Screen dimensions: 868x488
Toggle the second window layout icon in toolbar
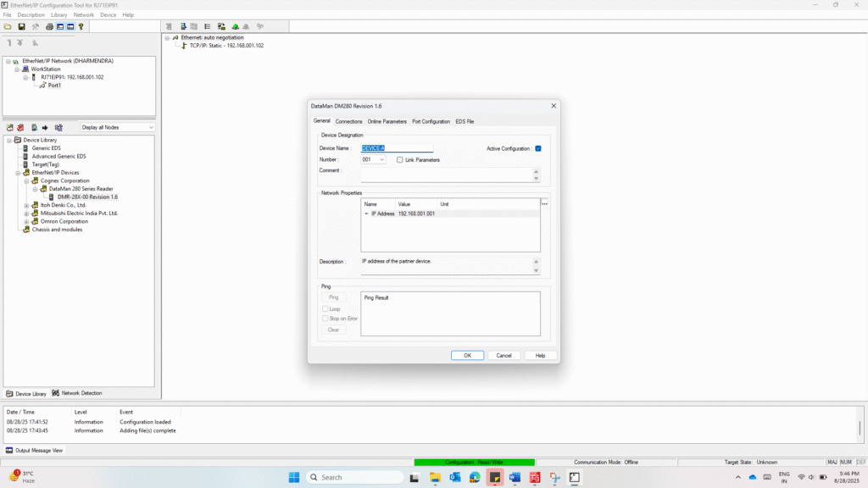point(70,26)
